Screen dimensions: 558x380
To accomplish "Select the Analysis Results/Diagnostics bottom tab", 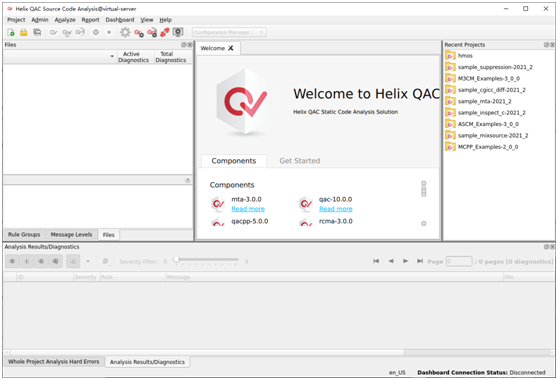I will coord(147,362).
